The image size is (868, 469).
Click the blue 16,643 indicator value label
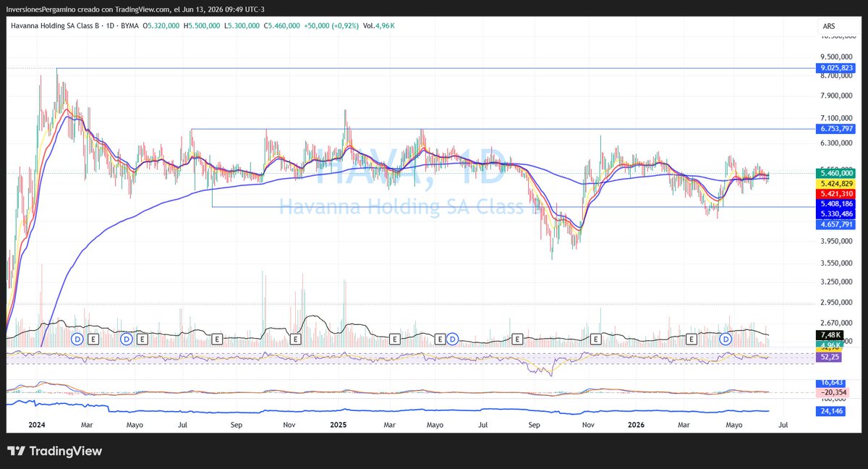[x=829, y=382]
